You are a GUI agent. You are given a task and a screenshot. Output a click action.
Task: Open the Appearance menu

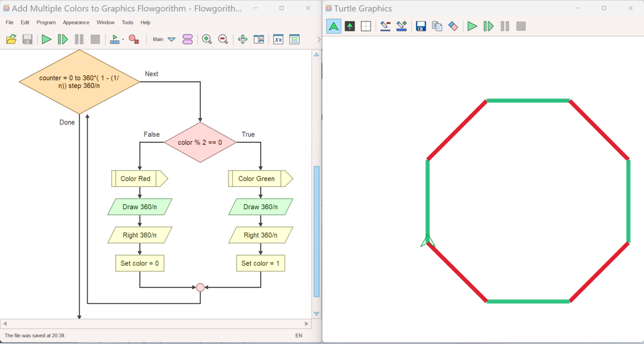[x=76, y=23]
